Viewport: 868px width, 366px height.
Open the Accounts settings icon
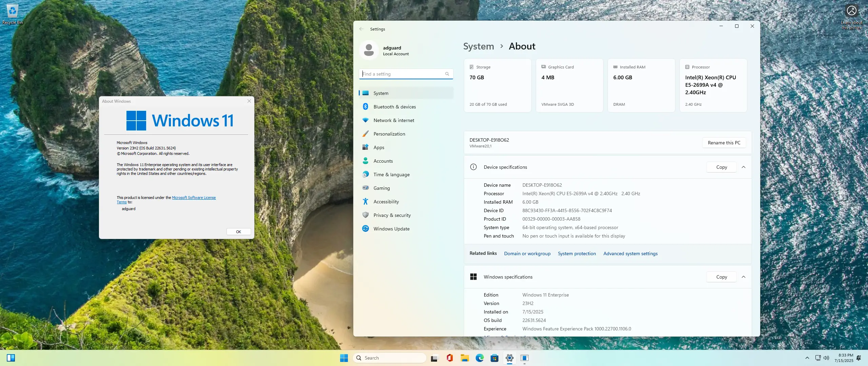point(365,161)
